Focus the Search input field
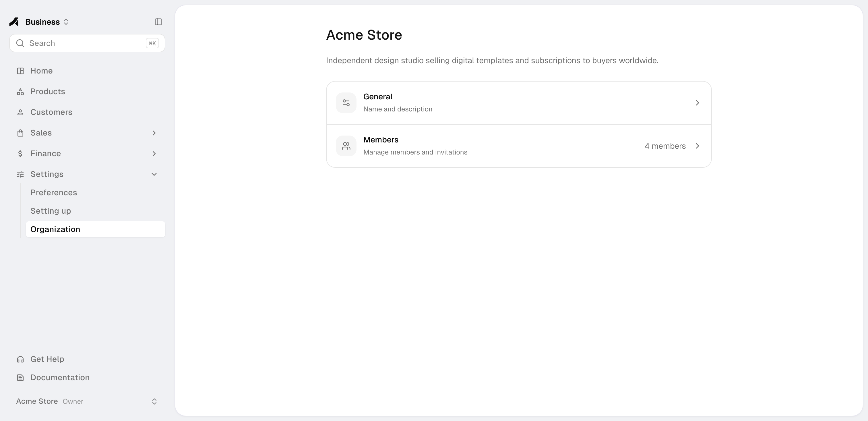This screenshot has width=868, height=421. coord(87,43)
